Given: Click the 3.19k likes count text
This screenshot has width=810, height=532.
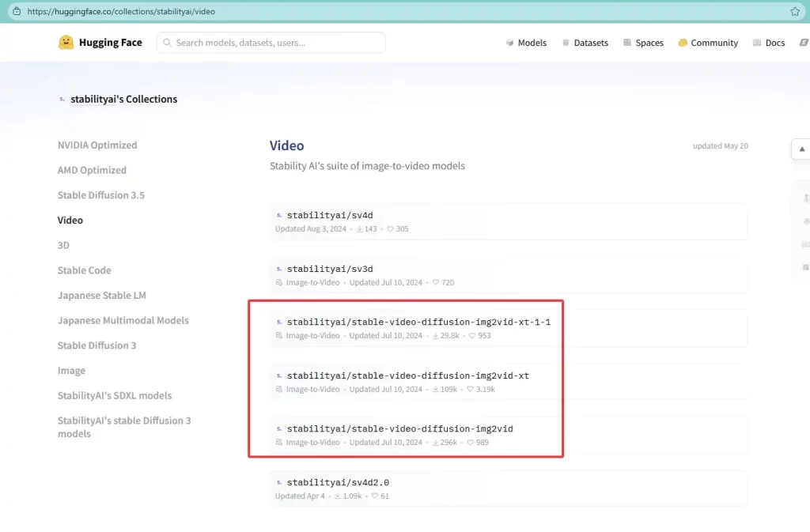Looking at the screenshot, I should pyautogui.click(x=485, y=390).
